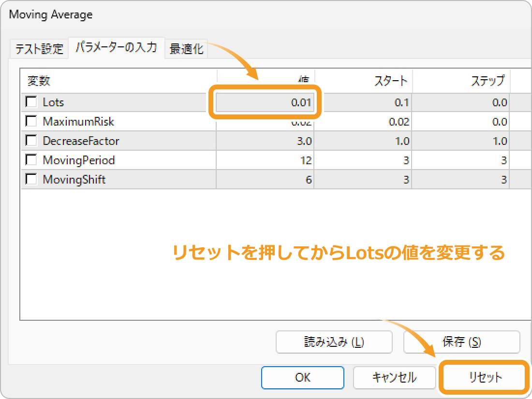Click the 読み込み (L) load button

pos(334,342)
